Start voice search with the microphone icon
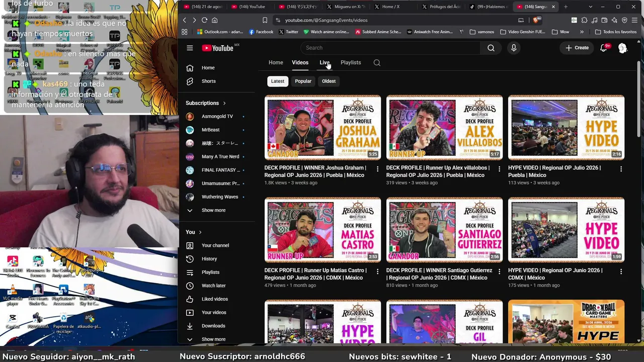Screen dimensions: 644x362 [514, 48]
